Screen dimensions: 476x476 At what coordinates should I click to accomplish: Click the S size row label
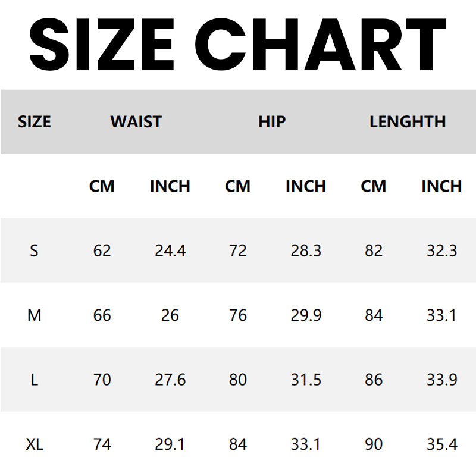pos(35,250)
